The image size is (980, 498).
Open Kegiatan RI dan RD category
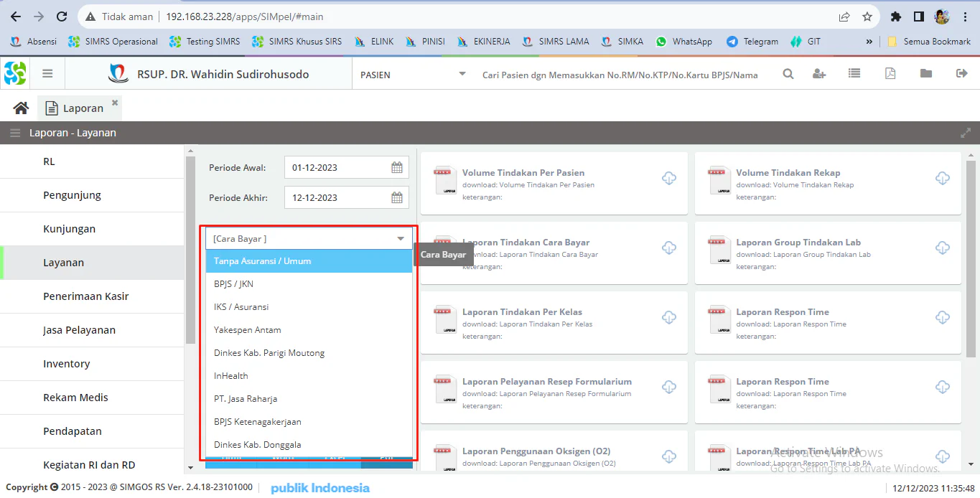(92, 463)
